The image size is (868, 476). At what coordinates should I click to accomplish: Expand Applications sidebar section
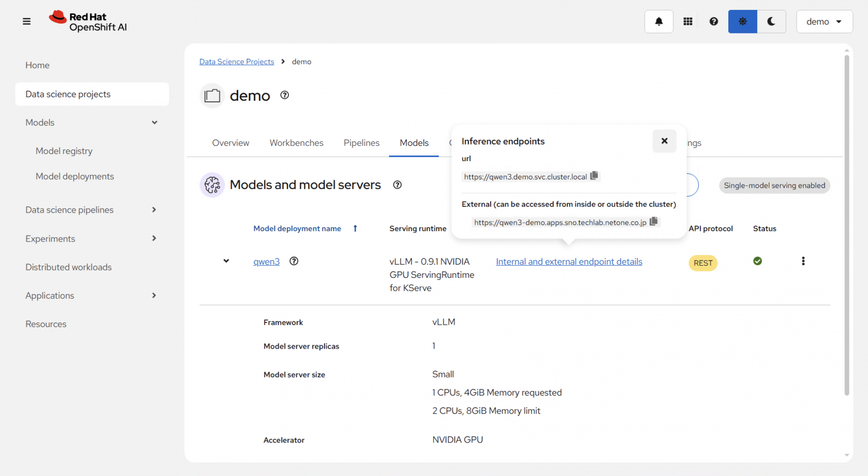coord(92,295)
